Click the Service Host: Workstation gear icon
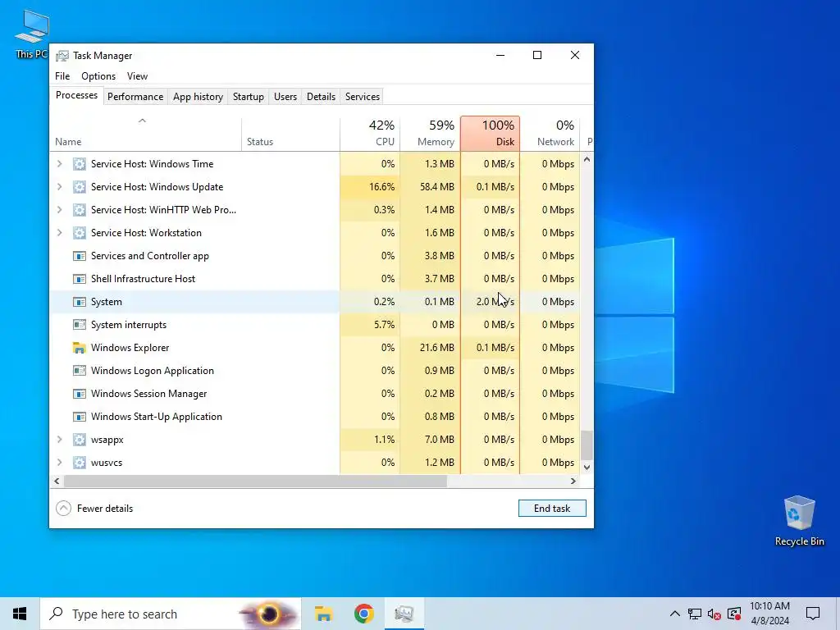 click(80, 233)
